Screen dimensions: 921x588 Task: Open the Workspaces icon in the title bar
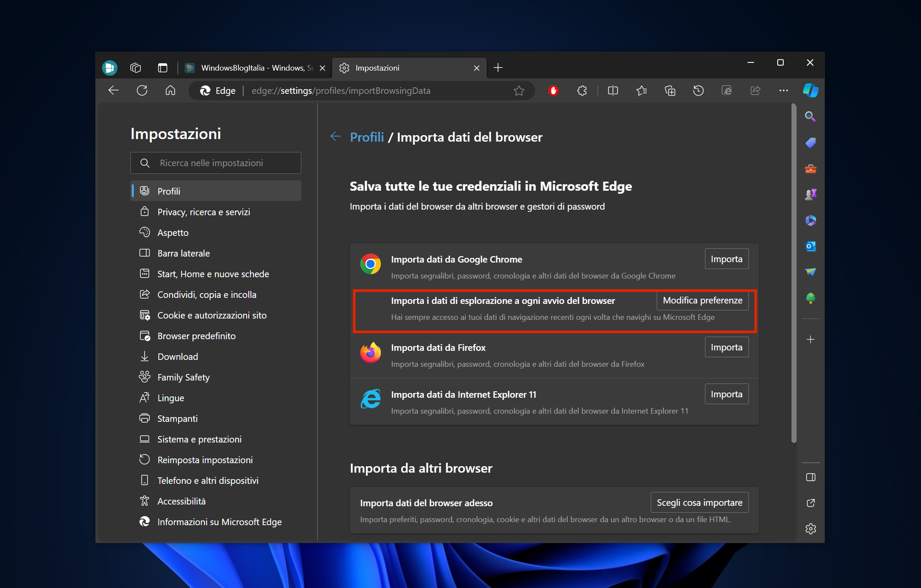click(x=136, y=68)
